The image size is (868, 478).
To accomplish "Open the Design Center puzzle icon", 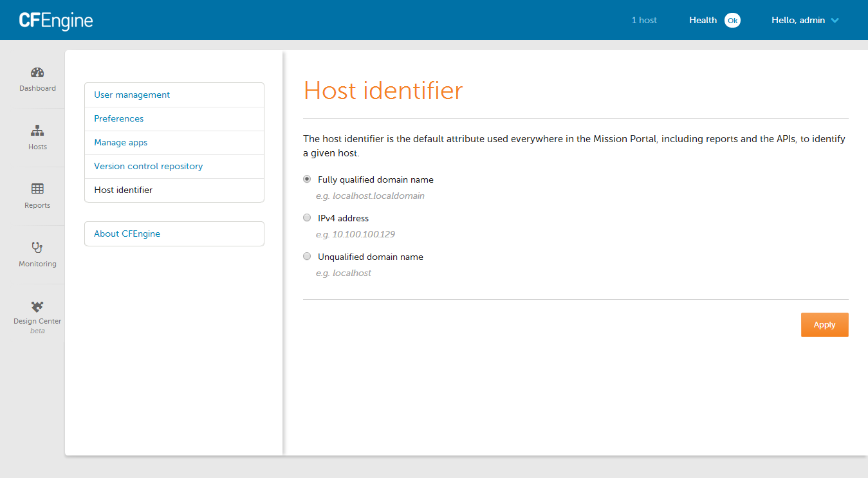I will coord(37,306).
